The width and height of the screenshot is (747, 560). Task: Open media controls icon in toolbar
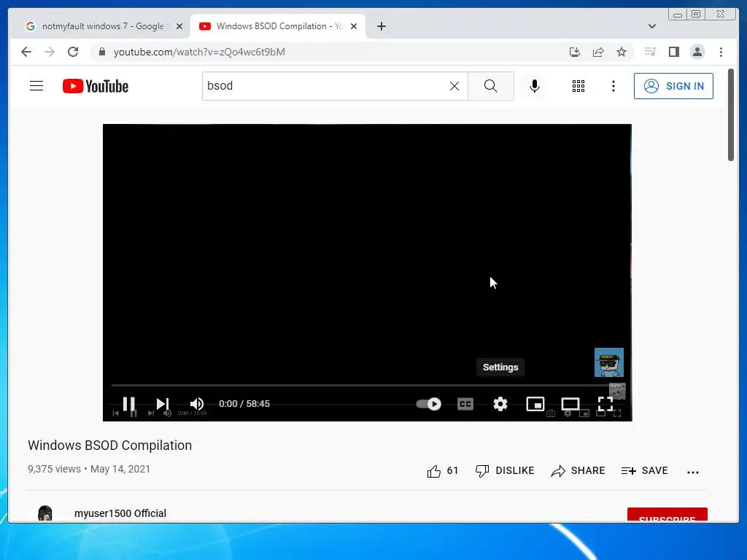tap(650, 52)
